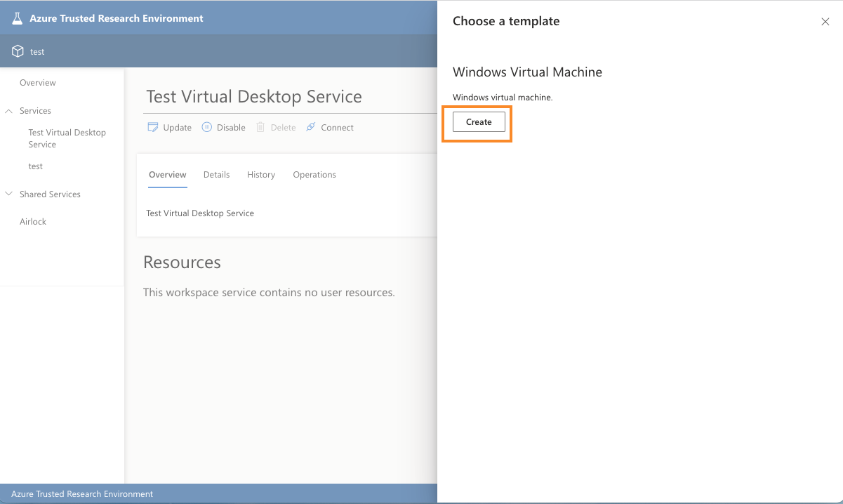The height and width of the screenshot is (504, 843).
Task: Open Overview from the sidebar
Action: (36, 82)
